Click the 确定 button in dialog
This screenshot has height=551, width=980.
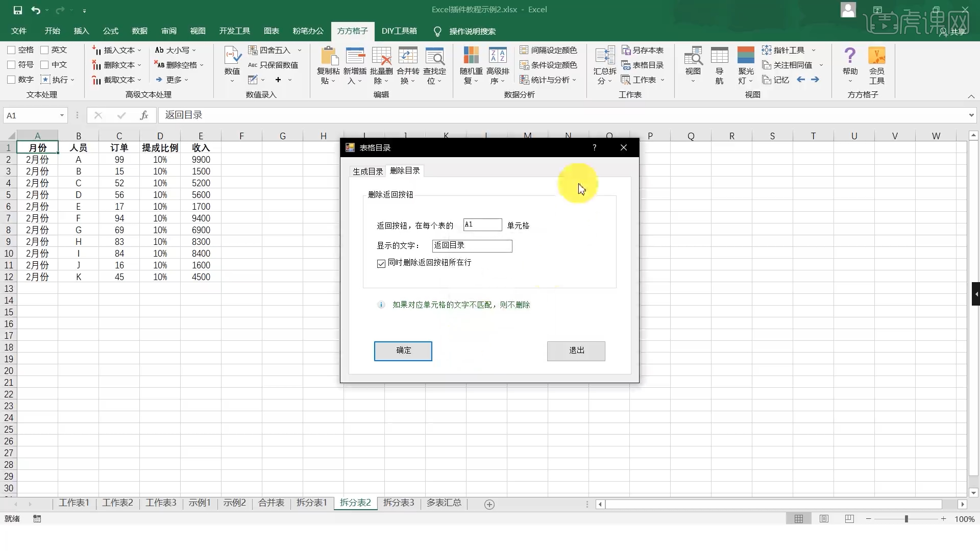(403, 351)
